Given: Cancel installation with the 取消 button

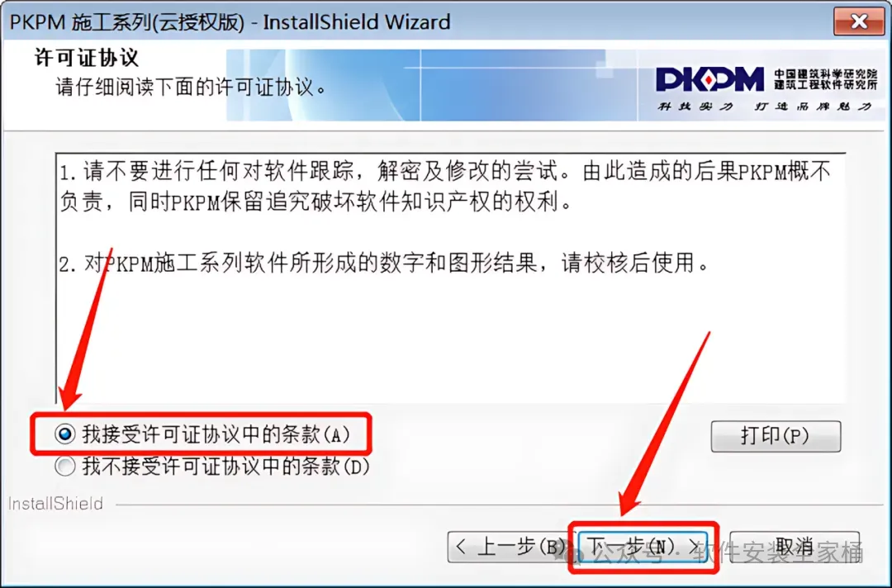Looking at the screenshot, I should coord(795,547).
